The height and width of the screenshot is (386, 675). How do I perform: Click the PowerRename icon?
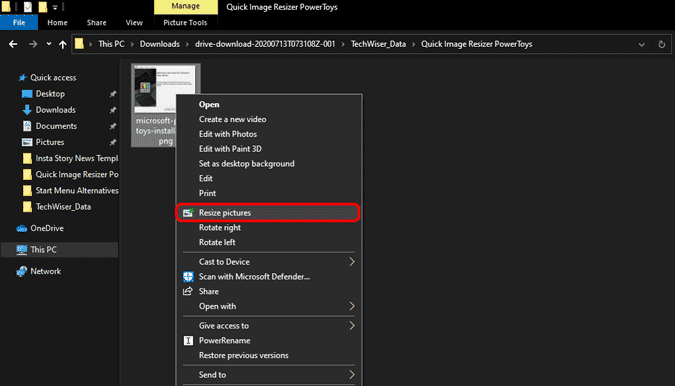pyautogui.click(x=188, y=340)
